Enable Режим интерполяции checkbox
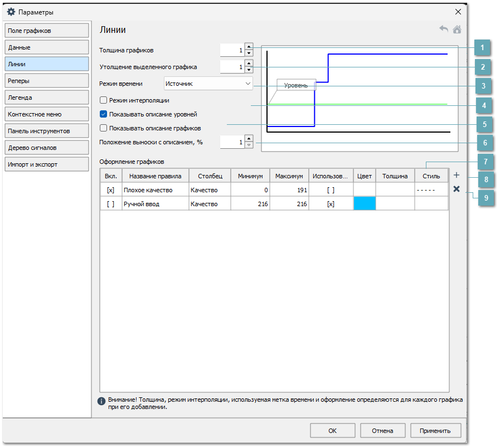This screenshot has width=500, height=448. [103, 100]
